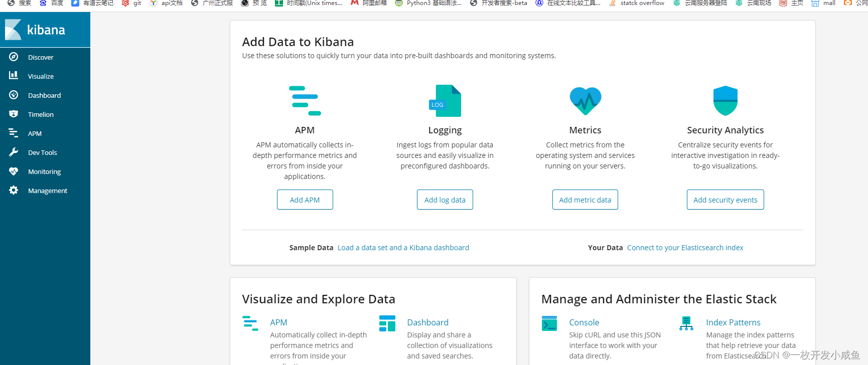Click the Console terminal icon
The height and width of the screenshot is (365, 868).
coord(549,324)
